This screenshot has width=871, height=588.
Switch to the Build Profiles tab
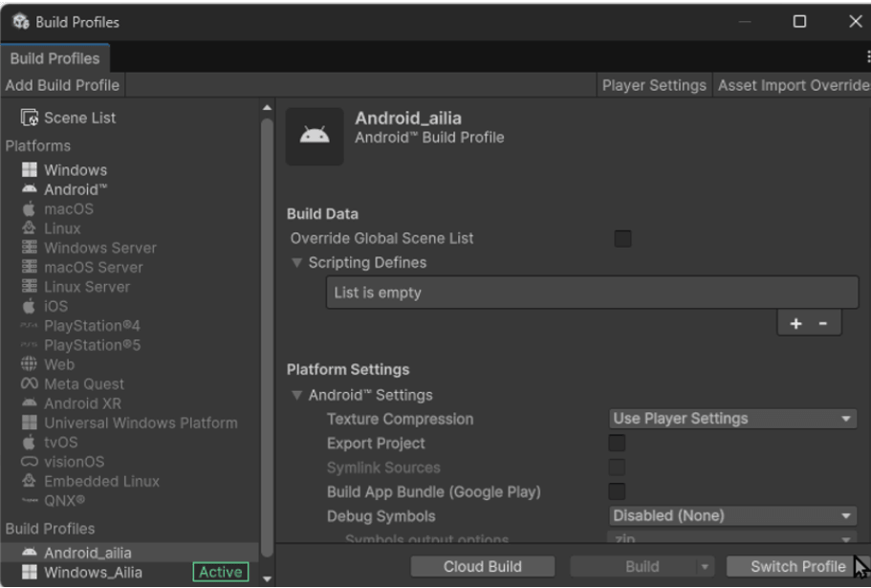click(x=54, y=58)
